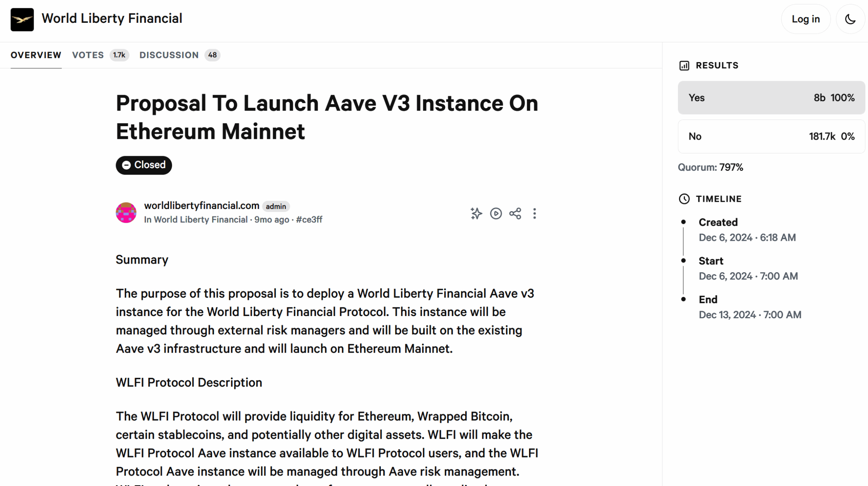868x486 pixels.
Task: Open the three-dot more options menu
Action: pos(535,213)
